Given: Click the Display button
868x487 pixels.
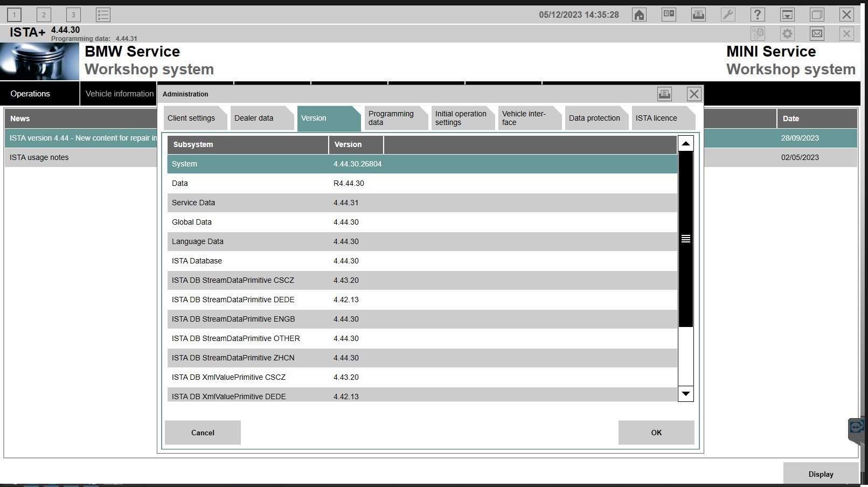Looking at the screenshot, I should (x=821, y=474).
